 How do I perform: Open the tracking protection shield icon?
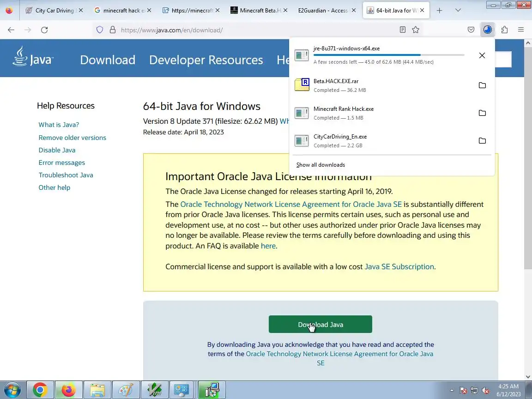pyautogui.click(x=100, y=30)
